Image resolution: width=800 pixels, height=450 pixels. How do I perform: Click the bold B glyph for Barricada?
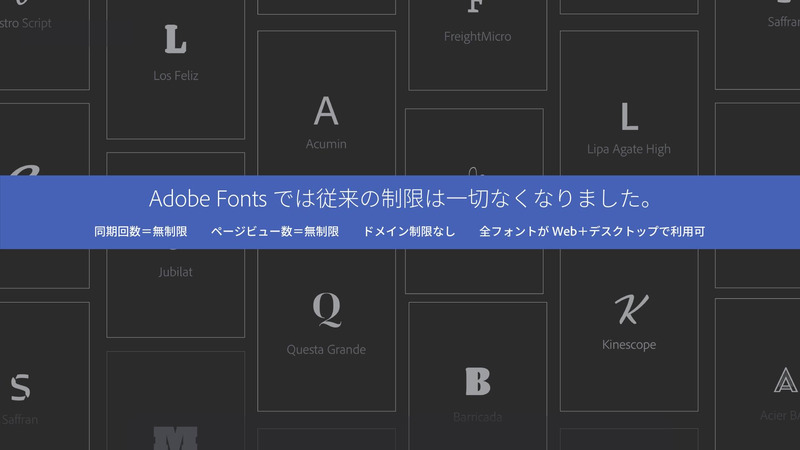[x=478, y=381]
